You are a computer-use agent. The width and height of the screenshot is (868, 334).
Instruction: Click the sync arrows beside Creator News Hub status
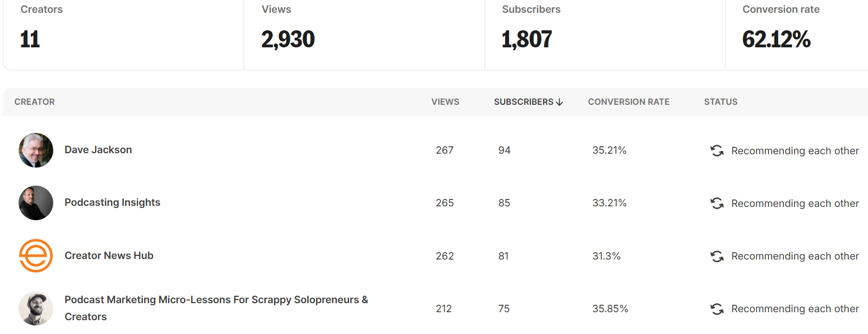click(717, 256)
